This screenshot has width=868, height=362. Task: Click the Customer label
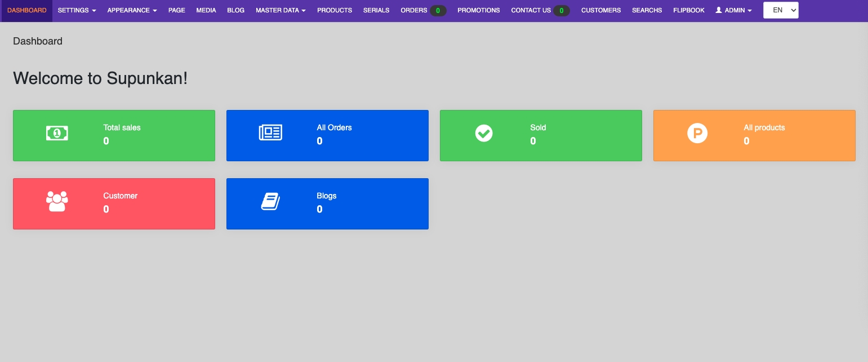coord(121,196)
